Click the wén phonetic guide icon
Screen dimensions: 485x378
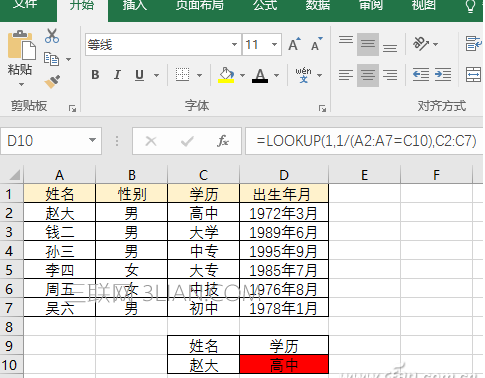pos(303,75)
